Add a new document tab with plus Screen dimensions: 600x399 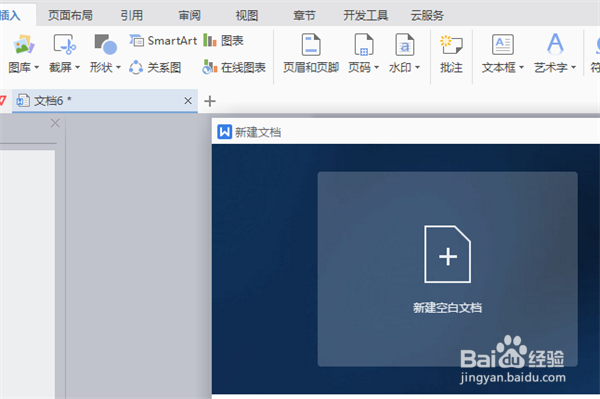(210, 101)
